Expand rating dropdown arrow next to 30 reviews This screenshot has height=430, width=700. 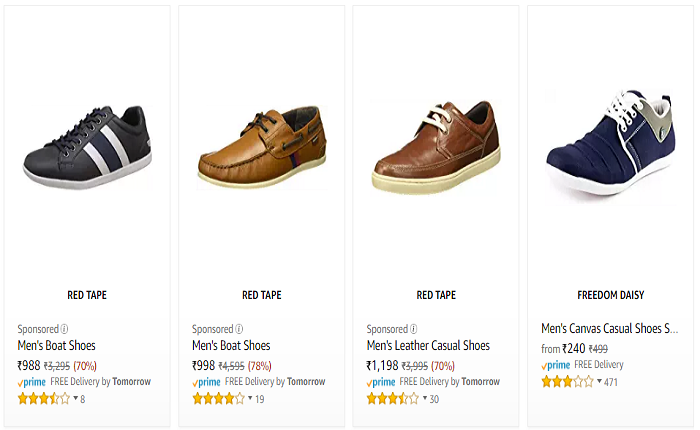(x=423, y=399)
